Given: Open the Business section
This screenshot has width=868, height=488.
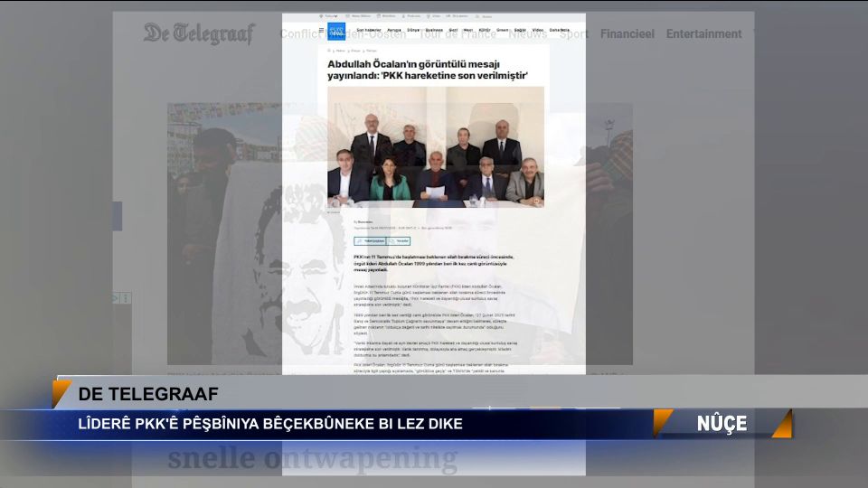Looking at the screenshot, I should 434,30.
